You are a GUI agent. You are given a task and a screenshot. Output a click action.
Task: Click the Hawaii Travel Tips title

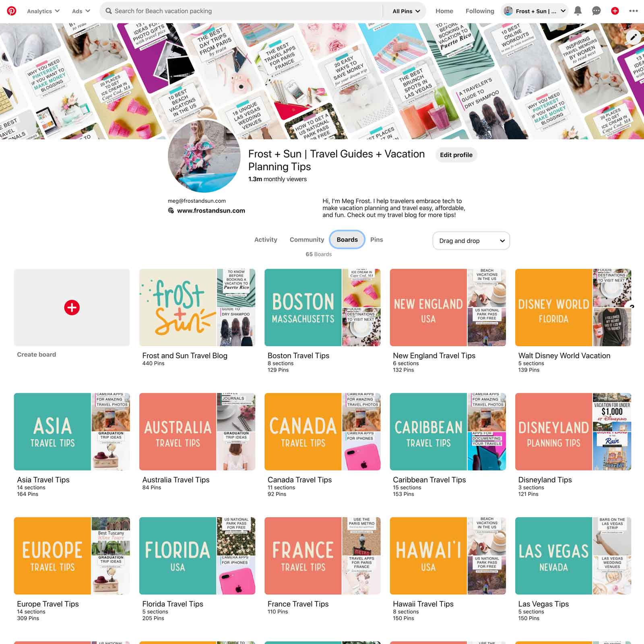tap(423, 604)
